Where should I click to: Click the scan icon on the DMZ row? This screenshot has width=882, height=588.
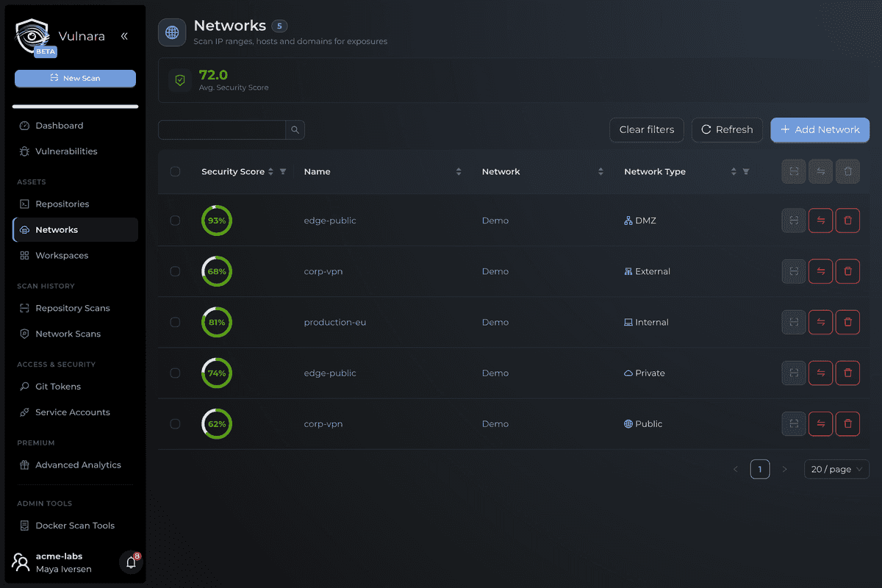point(794,220)
